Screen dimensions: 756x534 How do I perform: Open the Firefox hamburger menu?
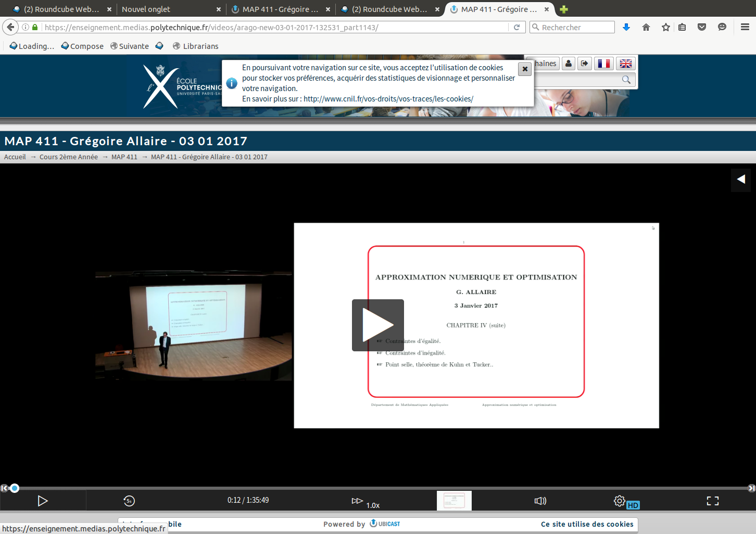point(745,27)
